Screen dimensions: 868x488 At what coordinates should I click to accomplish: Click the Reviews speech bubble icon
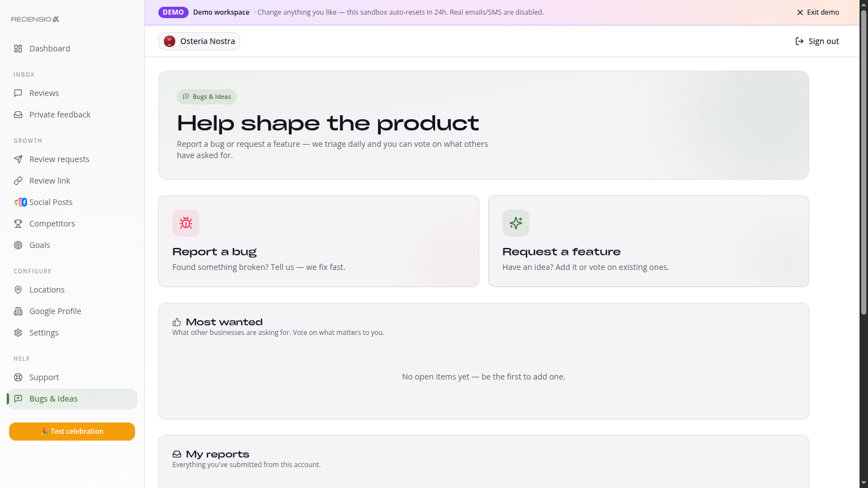click(x=18, y=93)
